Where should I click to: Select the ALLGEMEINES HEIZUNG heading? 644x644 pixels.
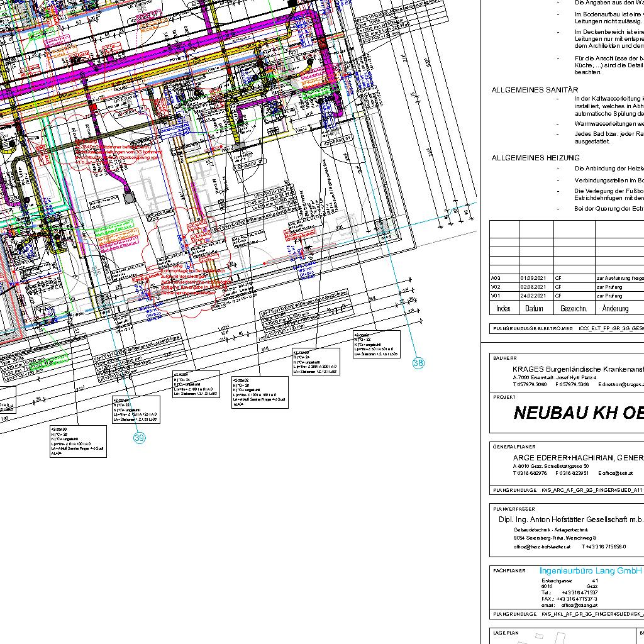click(535, 158)
